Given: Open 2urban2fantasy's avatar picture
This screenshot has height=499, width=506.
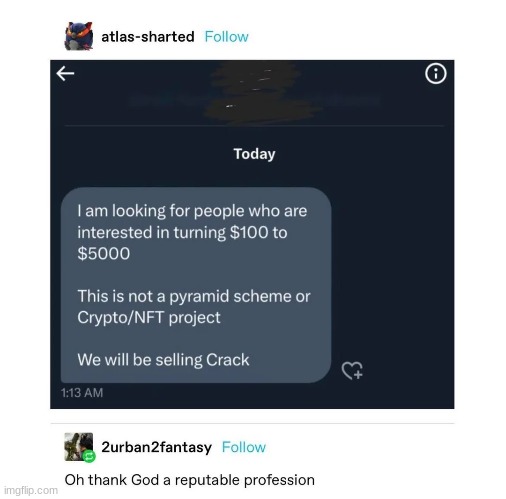Looking at the screenshot, I should tap(79, 447).
